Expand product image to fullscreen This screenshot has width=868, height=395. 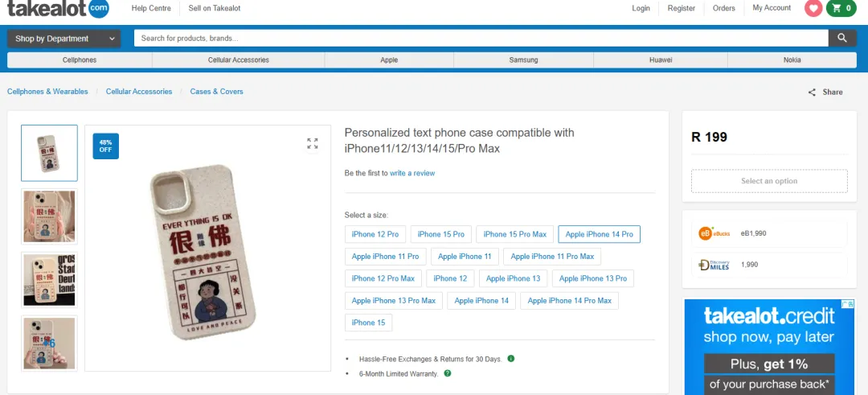312,144
